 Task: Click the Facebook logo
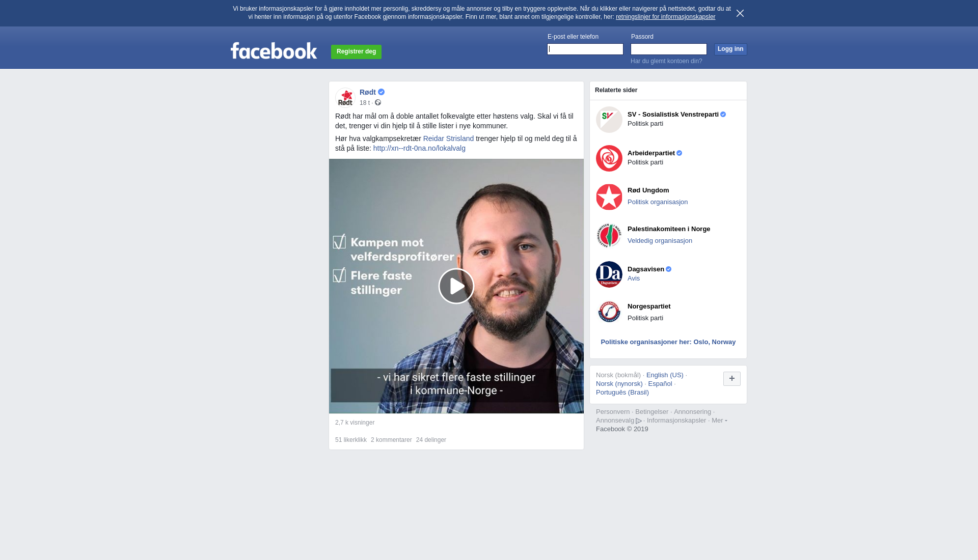click(274, 50)
